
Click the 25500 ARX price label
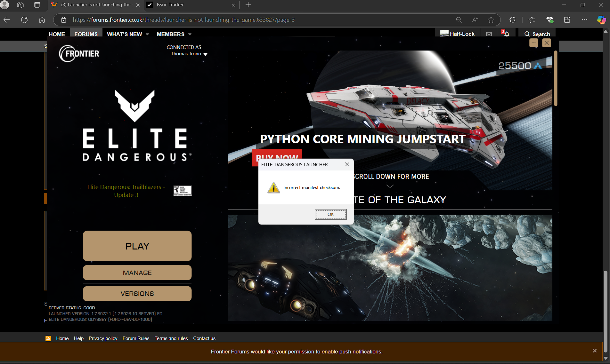pyautogui.click(x=520, y=66)
